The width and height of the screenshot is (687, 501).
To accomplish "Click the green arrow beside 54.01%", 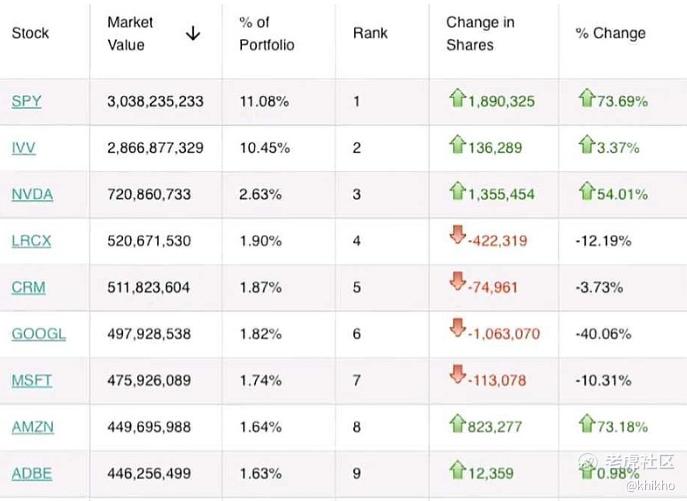I will (x=586, y=191).
